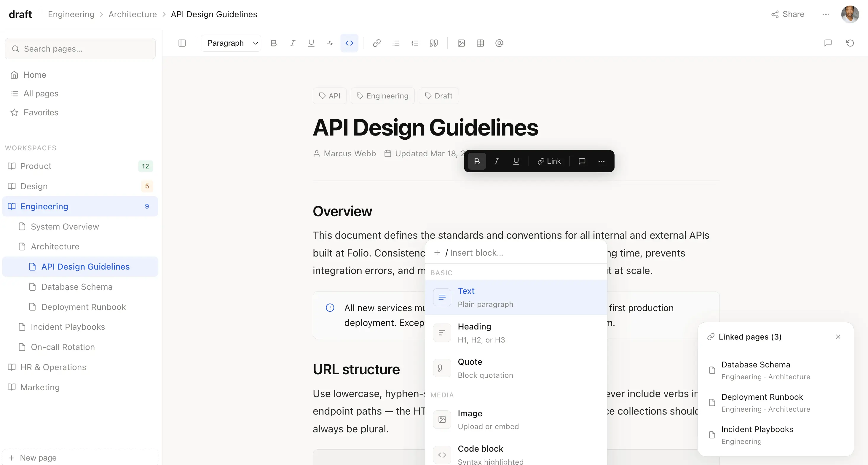The height and width of the screenshot is (465, 868).
Task: Click the draft logo
Action: tap(20, 14)
